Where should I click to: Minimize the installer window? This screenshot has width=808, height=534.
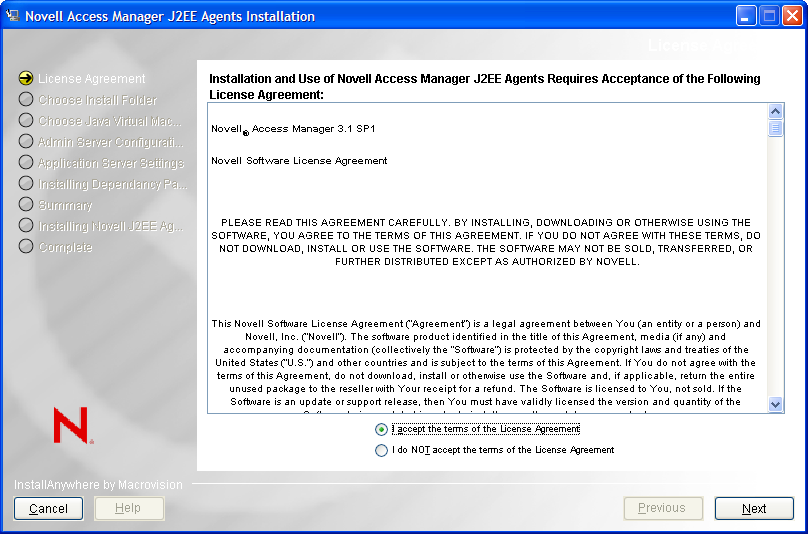coord(745,16)
